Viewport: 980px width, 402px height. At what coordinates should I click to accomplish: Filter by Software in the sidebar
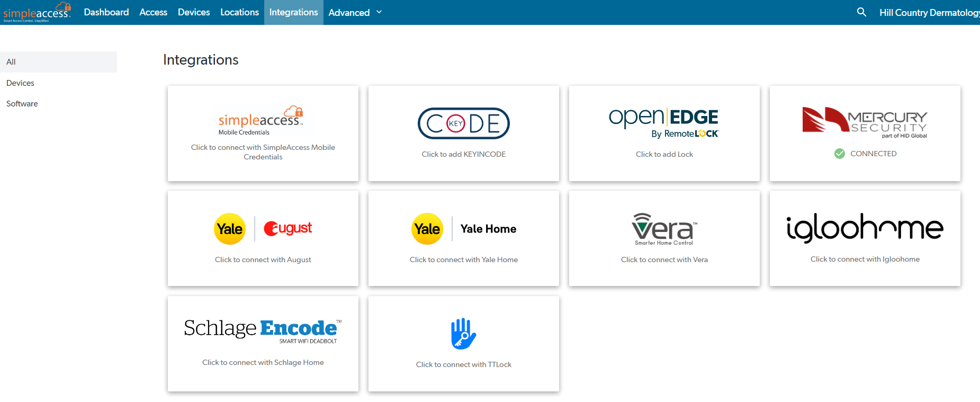click(22, 104)
